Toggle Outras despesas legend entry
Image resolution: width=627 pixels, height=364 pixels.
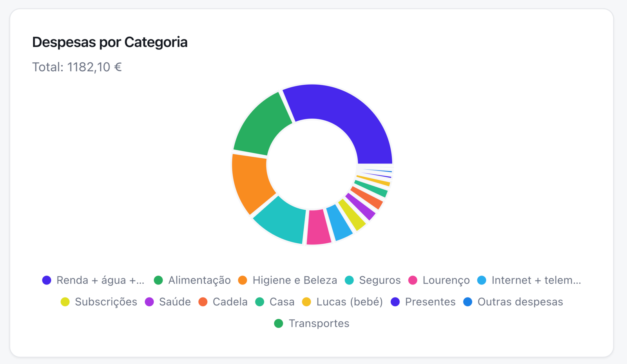click(x=513, y=302)
